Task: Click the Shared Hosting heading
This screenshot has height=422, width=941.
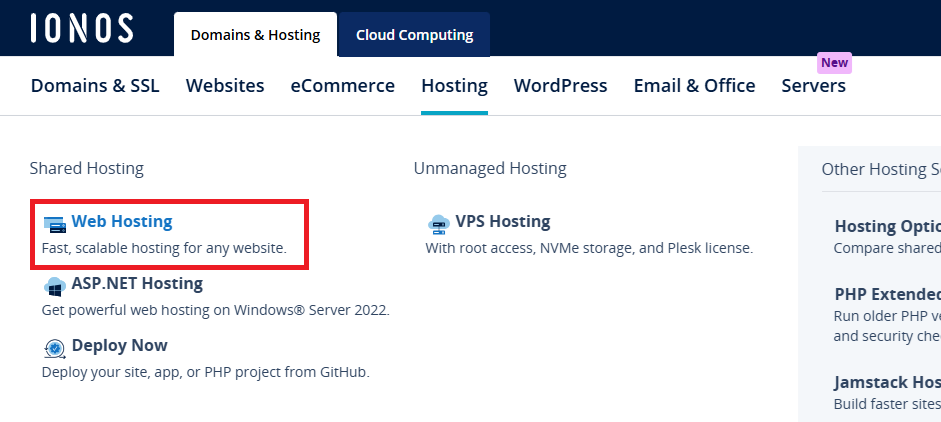Action: click(86, 169)
